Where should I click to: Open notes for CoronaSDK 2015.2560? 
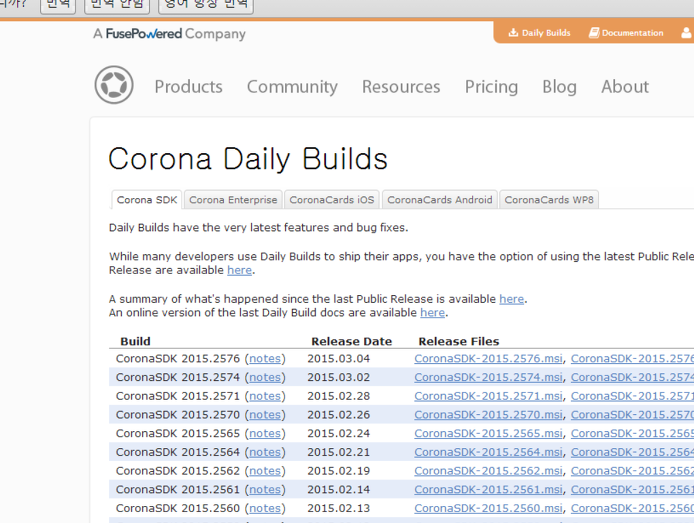[x=265, y=509]
